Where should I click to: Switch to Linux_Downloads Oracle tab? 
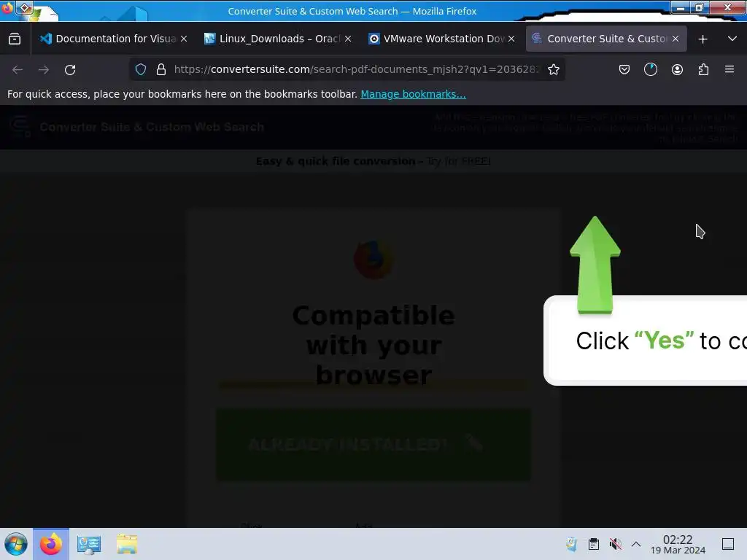[279, 39]
